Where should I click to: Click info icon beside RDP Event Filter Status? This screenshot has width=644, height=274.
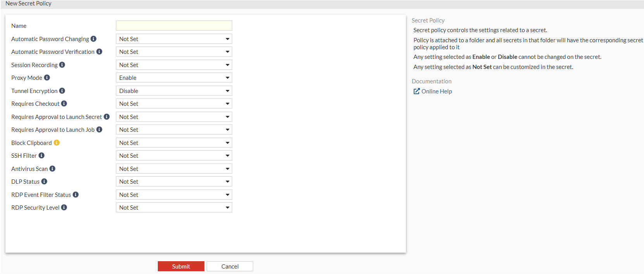point(76,195)
